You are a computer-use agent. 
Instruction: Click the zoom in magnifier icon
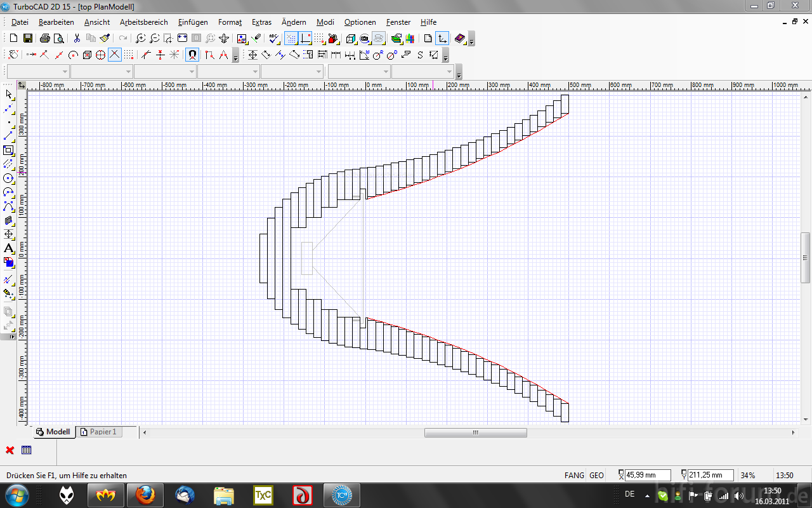[x=141, y=39]
